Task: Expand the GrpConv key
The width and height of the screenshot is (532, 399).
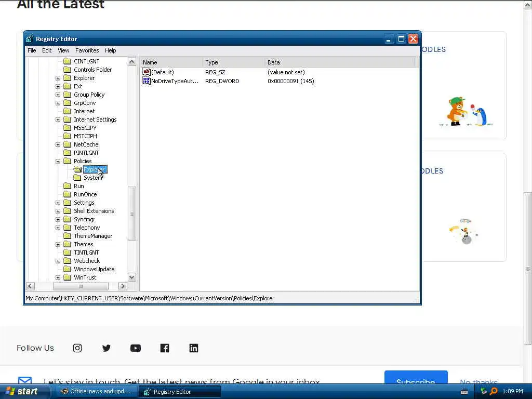Action: (x=58, y=103)
